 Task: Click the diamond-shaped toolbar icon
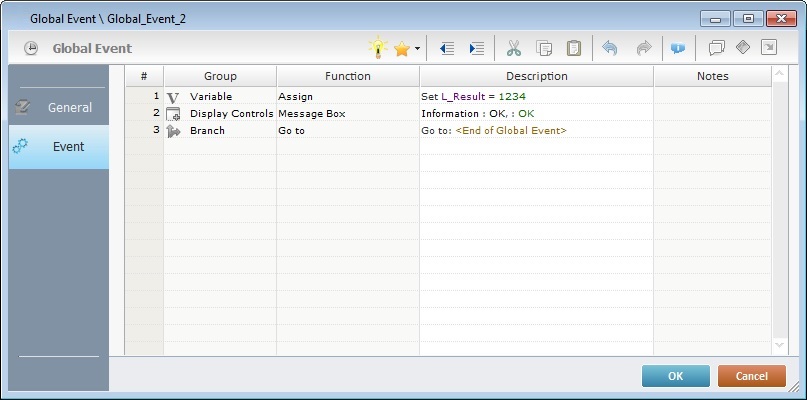[x=743, y=47]
